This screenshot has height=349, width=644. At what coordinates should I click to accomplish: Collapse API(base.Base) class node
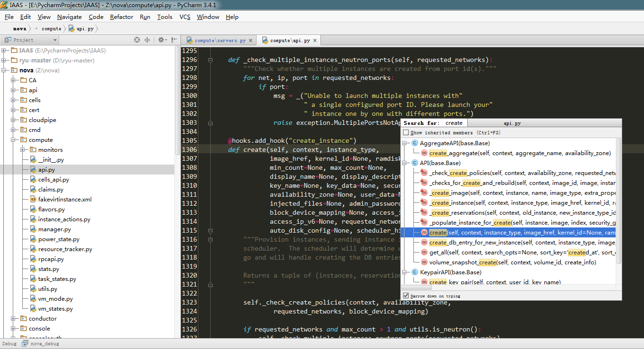(x=405, y=163)
